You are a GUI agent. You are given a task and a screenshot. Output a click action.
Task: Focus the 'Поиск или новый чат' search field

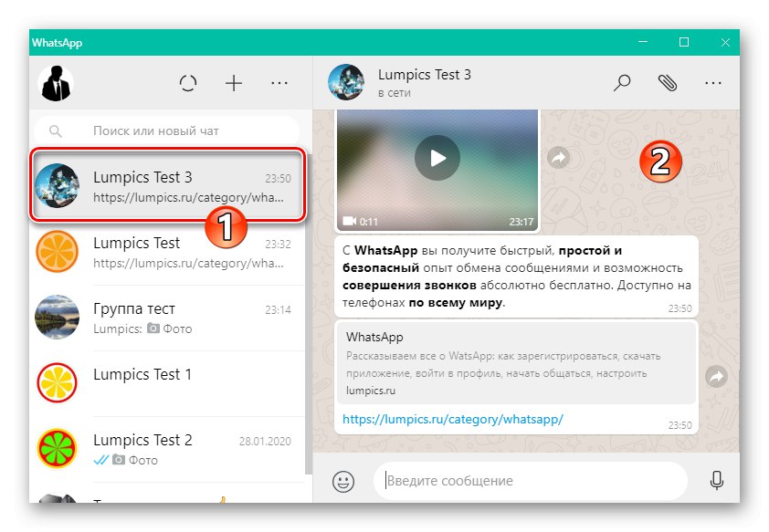pos(167,130)
